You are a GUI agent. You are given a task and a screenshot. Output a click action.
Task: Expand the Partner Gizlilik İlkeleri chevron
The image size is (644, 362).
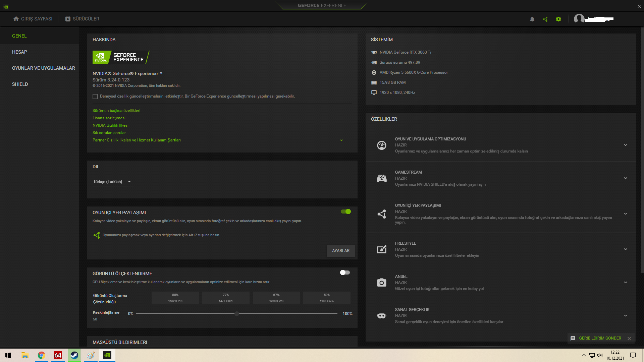pos(341,140)
